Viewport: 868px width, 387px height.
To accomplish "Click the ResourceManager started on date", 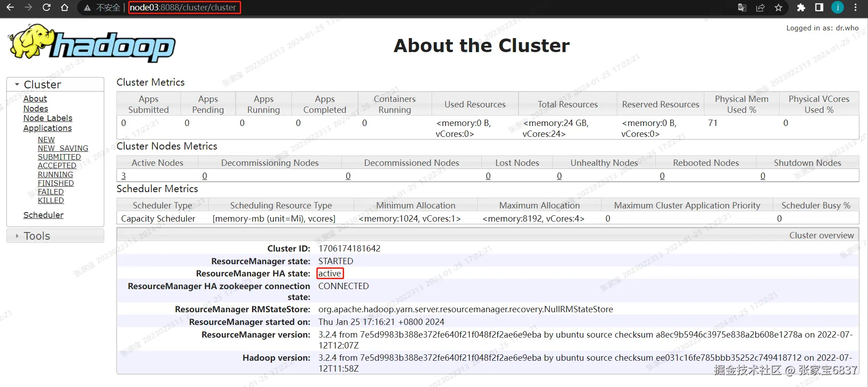I will pyautogui.click(x=381, y=322).
